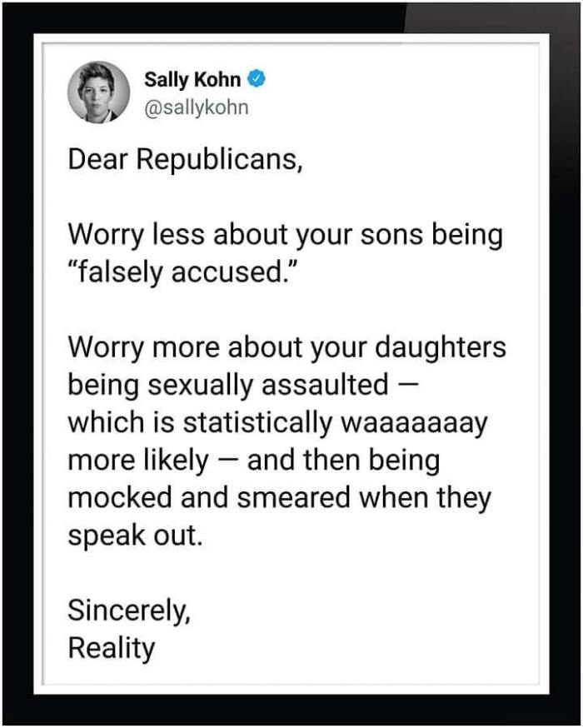583x728 pixels.
Task: Click the word "Republicans" in the tweet
Action: coord(219,158)
